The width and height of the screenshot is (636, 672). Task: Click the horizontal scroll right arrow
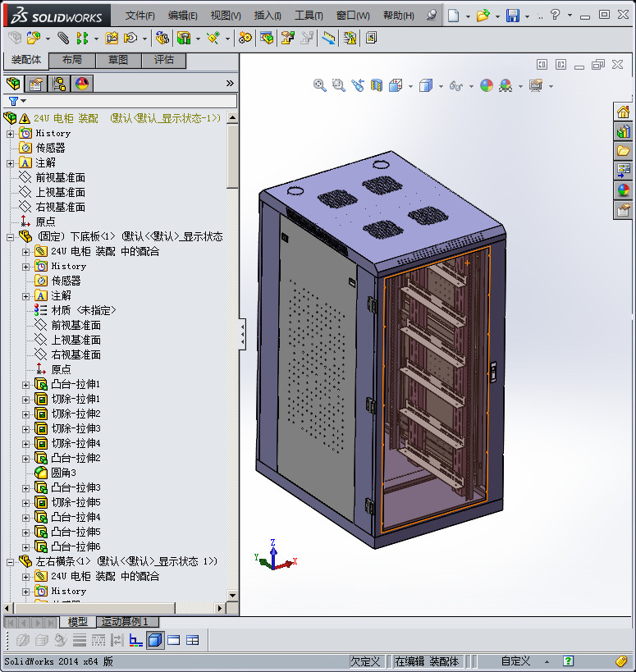click(220, 608)
